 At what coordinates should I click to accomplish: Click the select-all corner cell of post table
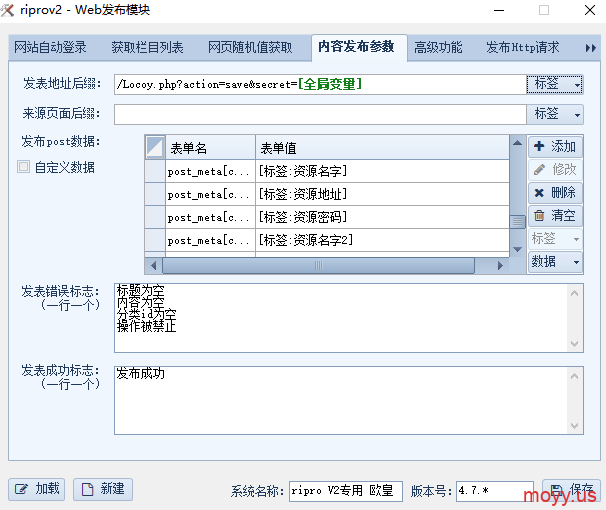(155, 147)
